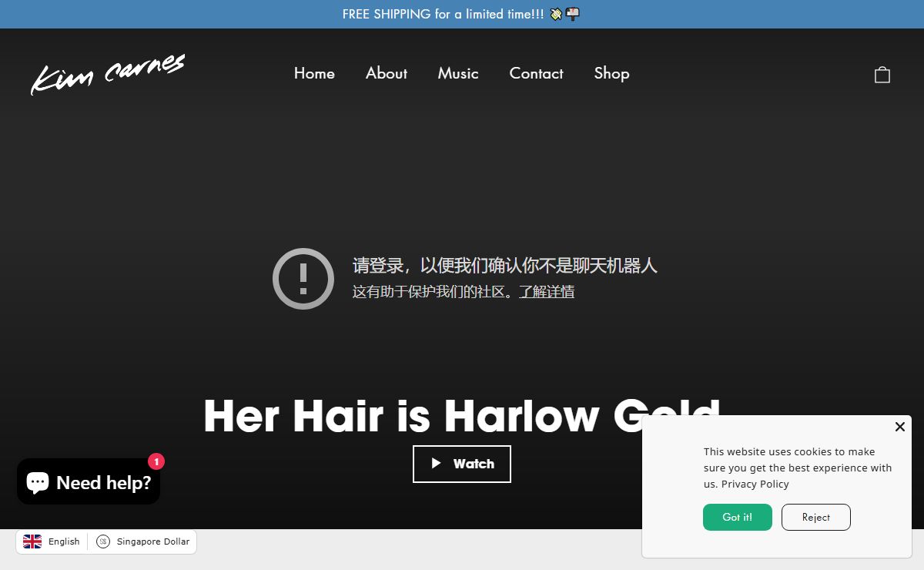Click the Kim Carnes signature logo
The height and width of the screenshot is (570, 924).
(x=108, y=74)
